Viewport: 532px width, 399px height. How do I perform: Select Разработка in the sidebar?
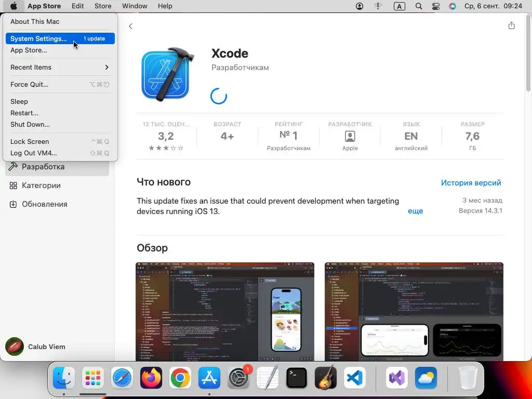pyautogui.click(x=57, y=167)
